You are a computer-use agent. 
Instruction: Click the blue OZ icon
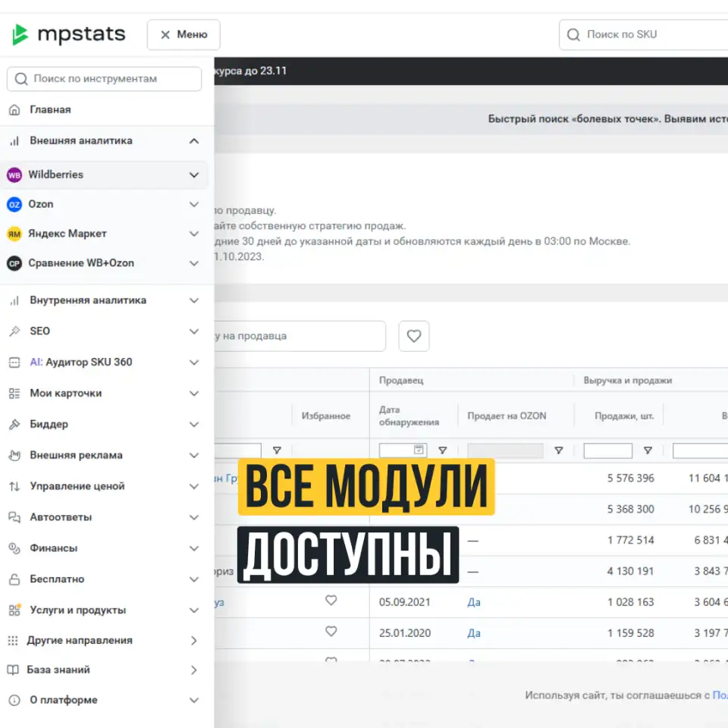tap(14, 204)
